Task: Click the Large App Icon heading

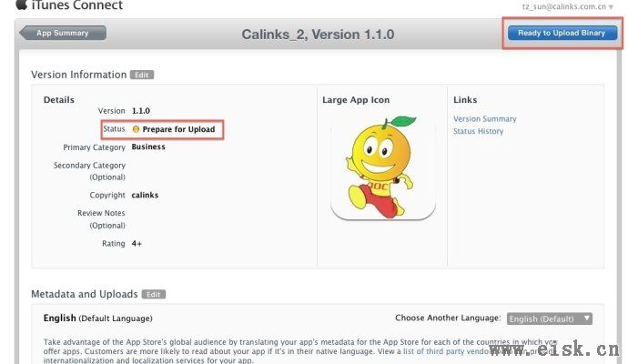Action: click(x=356, y=100)
